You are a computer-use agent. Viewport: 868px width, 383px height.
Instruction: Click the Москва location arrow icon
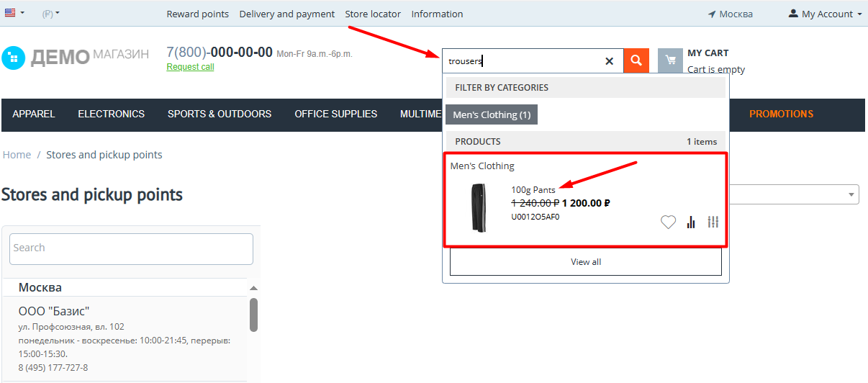pyautogui.click(x=712, y=14)
